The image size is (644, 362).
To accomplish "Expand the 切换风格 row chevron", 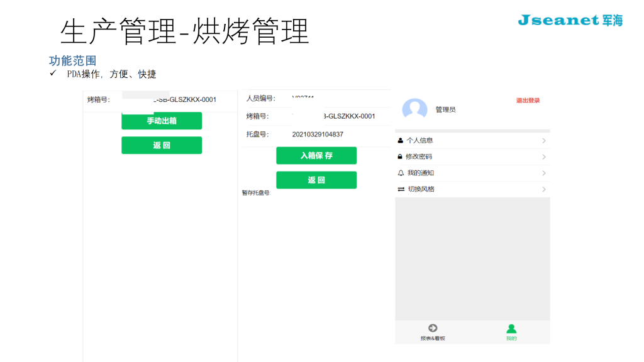I will point(543,190).
